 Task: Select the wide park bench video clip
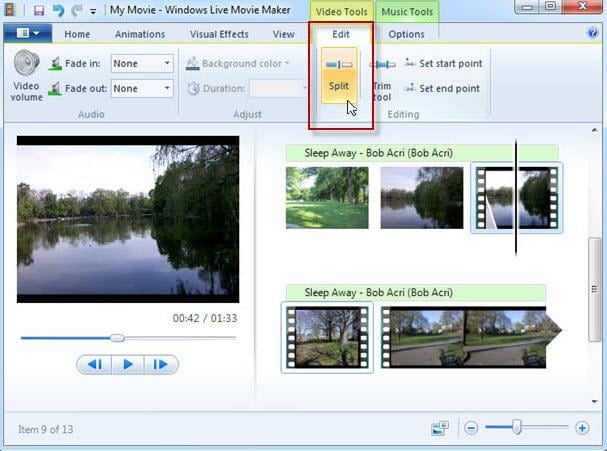click(x=471, y=337)
